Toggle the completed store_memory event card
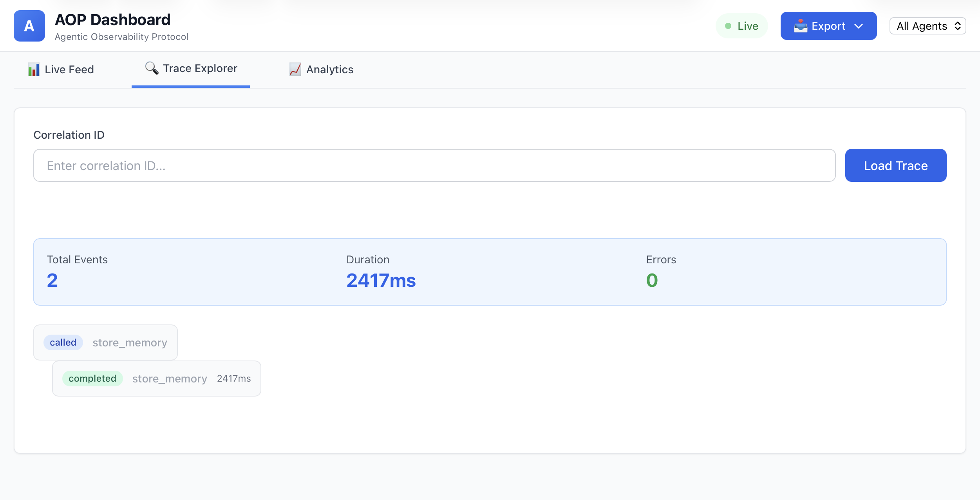 click(156, 378)
